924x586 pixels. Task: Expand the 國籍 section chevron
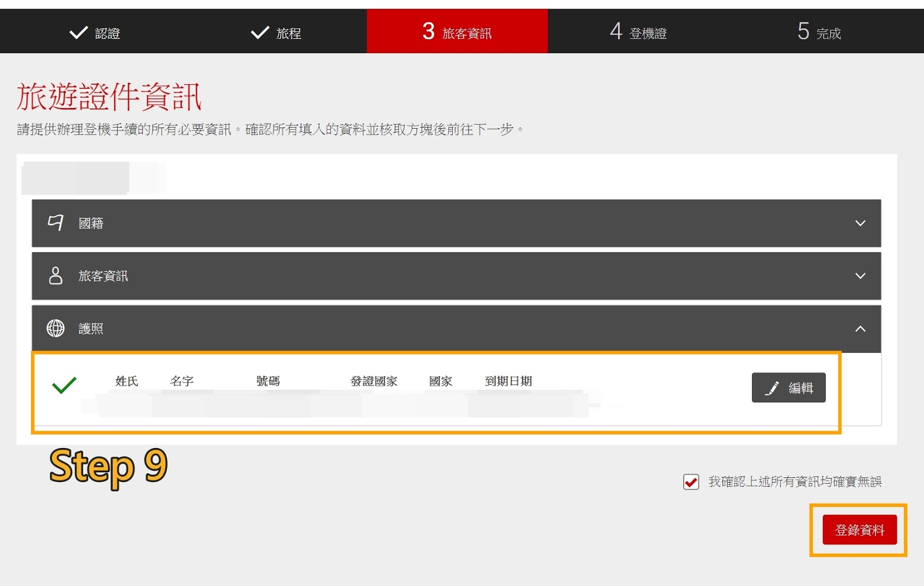coord(860,223)
